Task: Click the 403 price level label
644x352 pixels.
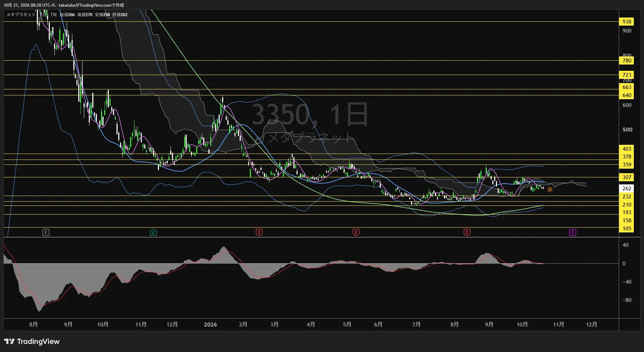Action: [x=626, y=149]
